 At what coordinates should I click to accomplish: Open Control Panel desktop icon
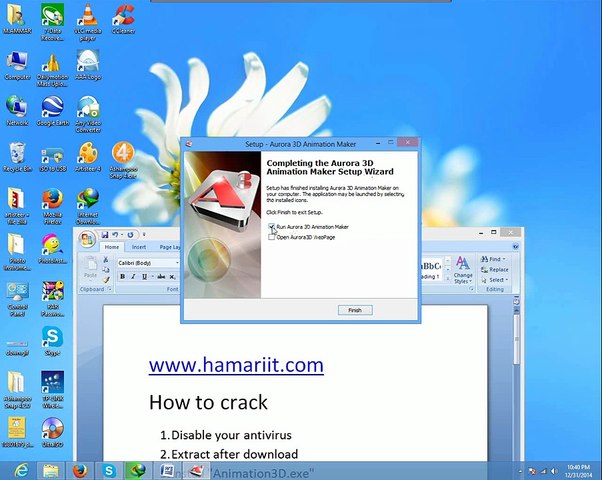17,299
